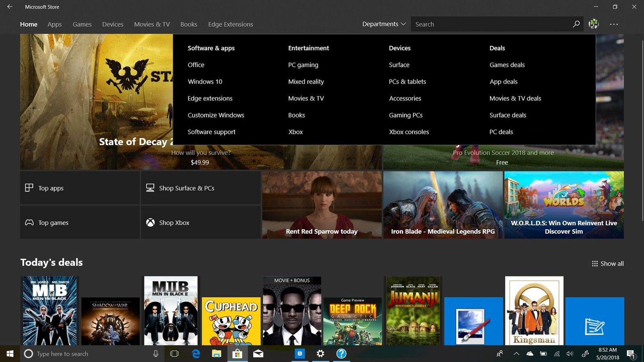Select the Top apps tile

pyautogui.click(x=79, y=188)
